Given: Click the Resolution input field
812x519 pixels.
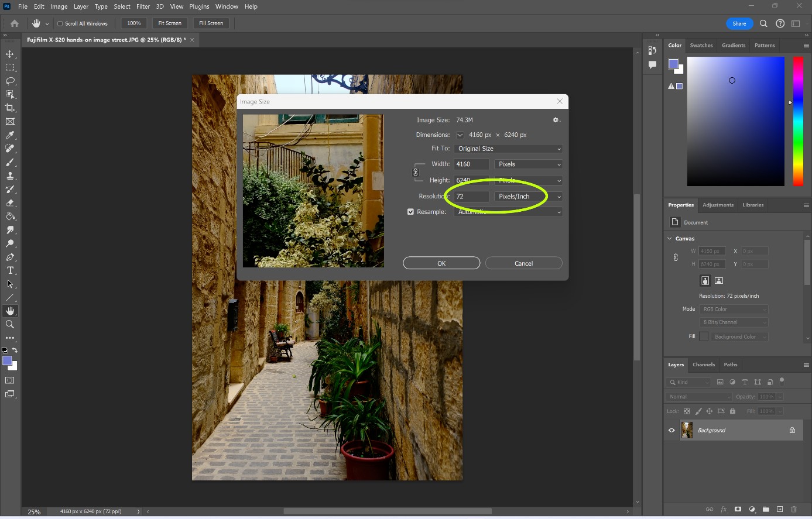Looking at the screenshot, I should click(471, 197).
